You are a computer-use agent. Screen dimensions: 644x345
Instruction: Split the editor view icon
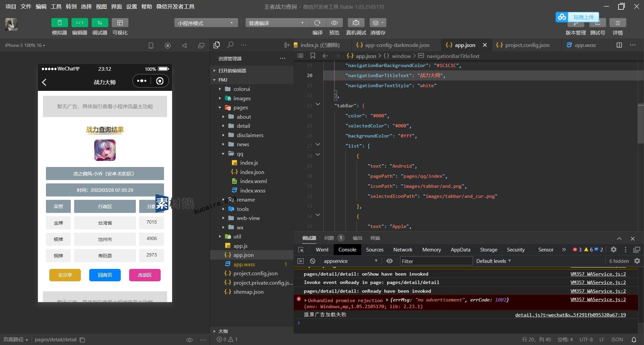[619, 45]
